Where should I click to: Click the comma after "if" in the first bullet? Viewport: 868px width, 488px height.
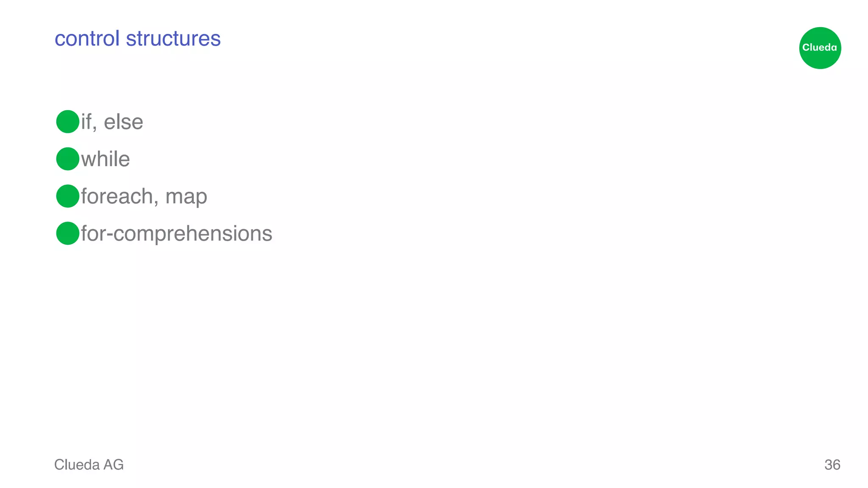click(x=95, y=128)
